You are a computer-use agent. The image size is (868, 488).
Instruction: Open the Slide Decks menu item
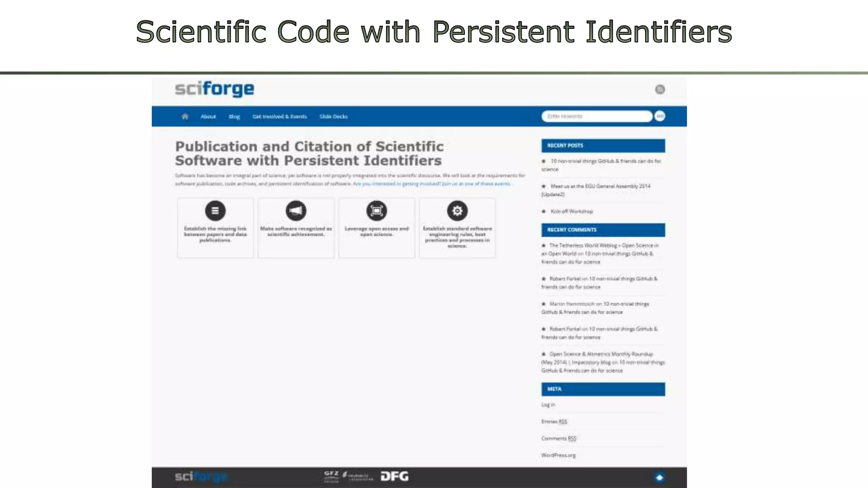pyautogui.click(x=333, y=116)
